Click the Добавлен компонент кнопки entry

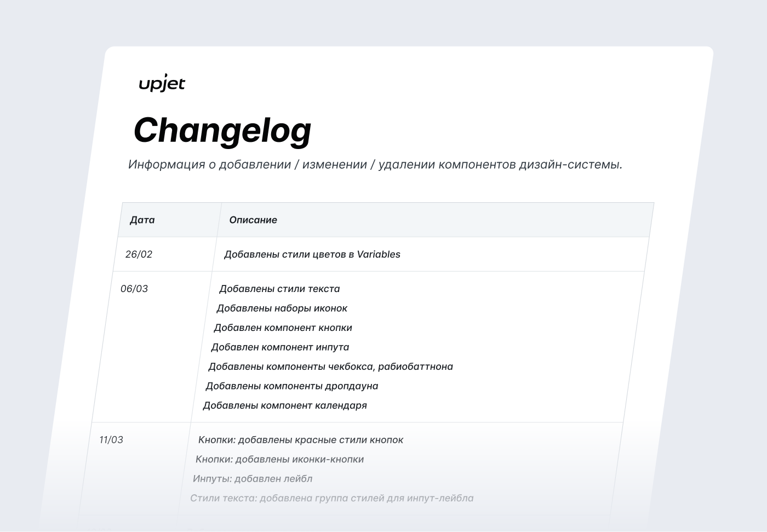[283, 328]
